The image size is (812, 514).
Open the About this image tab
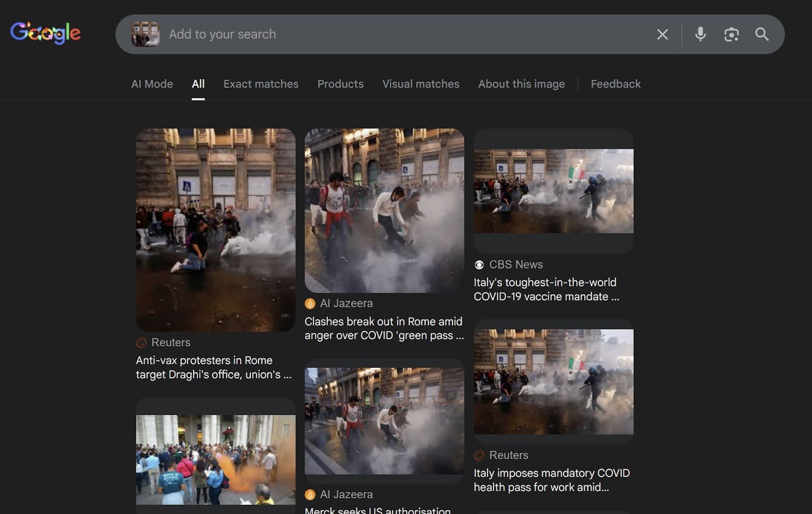click(x=521, y=84)
